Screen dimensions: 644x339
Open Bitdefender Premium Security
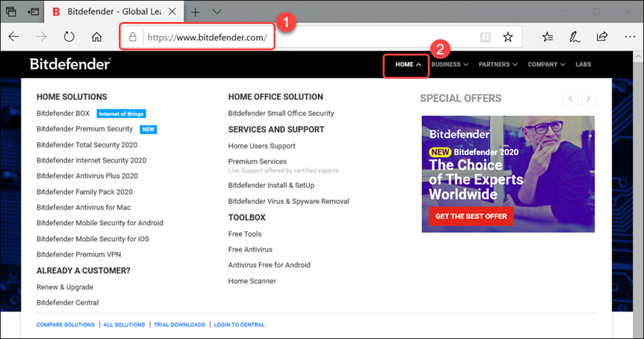(85, 129)
